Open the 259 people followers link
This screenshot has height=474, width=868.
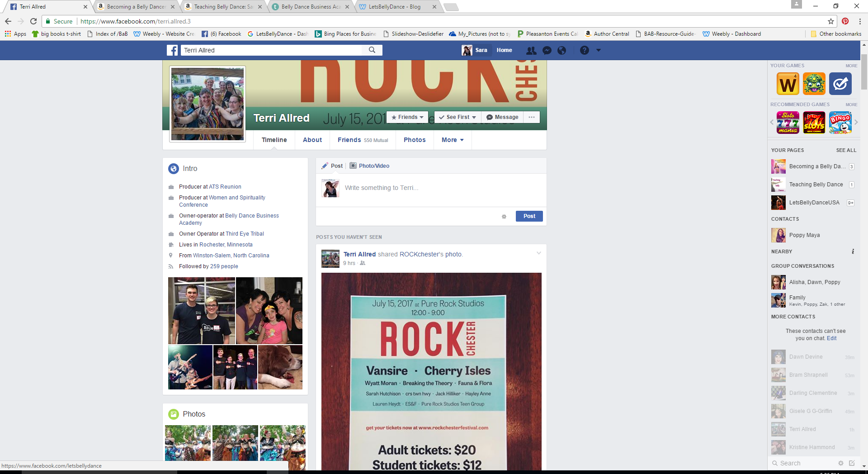[x=224, y=266]
